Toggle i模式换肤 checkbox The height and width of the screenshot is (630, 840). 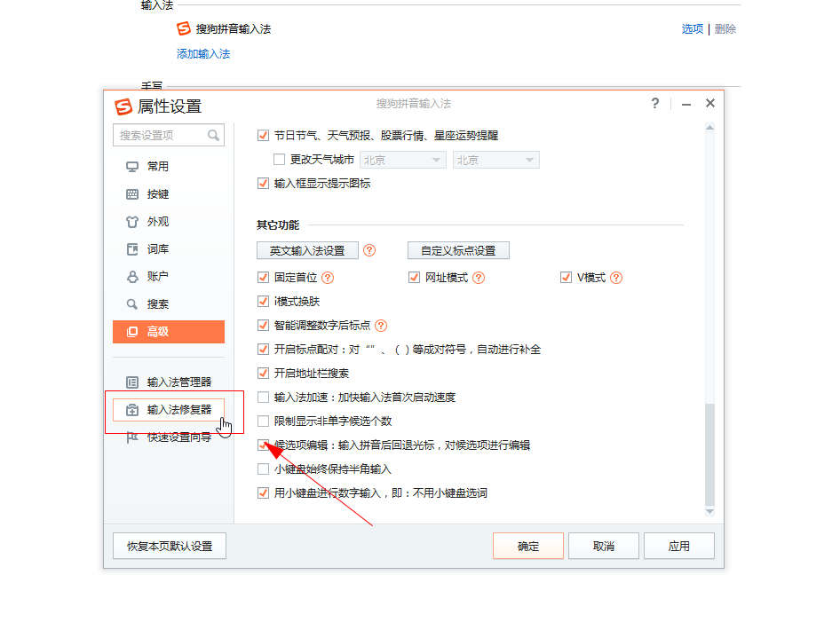point(263,302)
